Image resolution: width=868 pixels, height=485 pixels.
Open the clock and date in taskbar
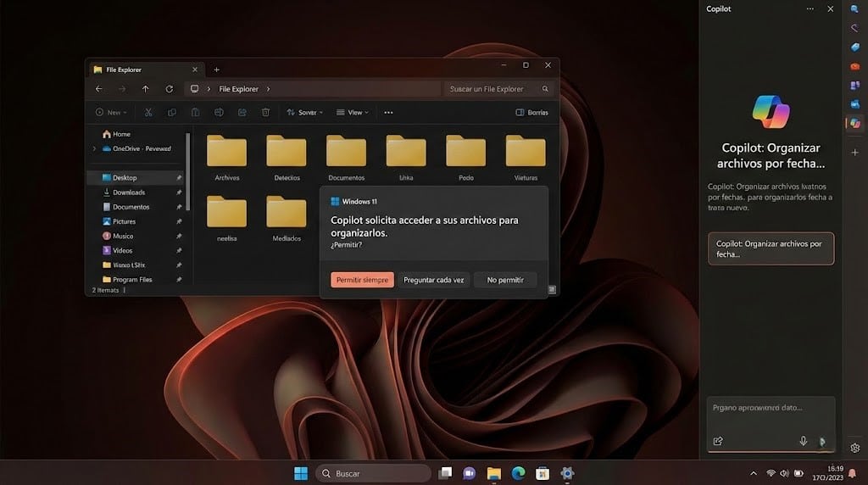point(828,473)
